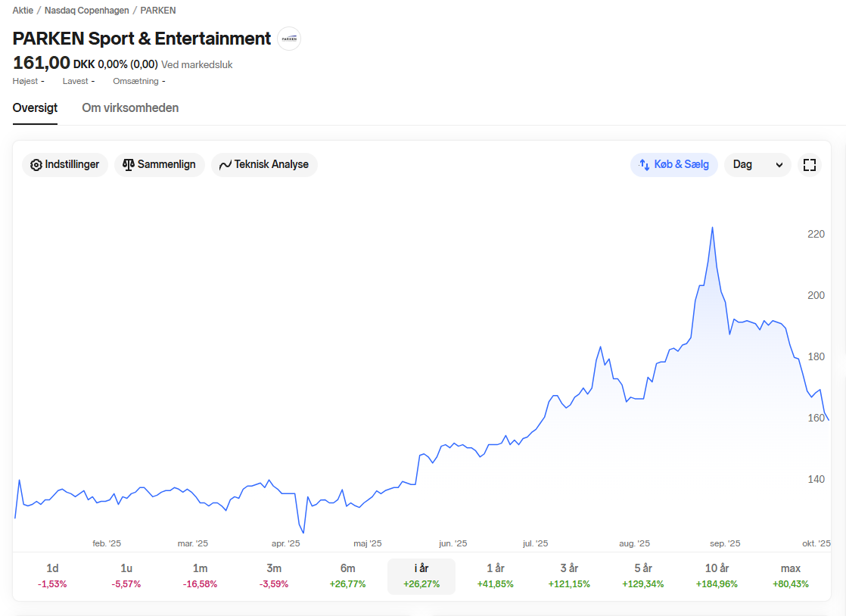Select the 6m time range
Screen dimensions: 846x616
pos(348,576)
